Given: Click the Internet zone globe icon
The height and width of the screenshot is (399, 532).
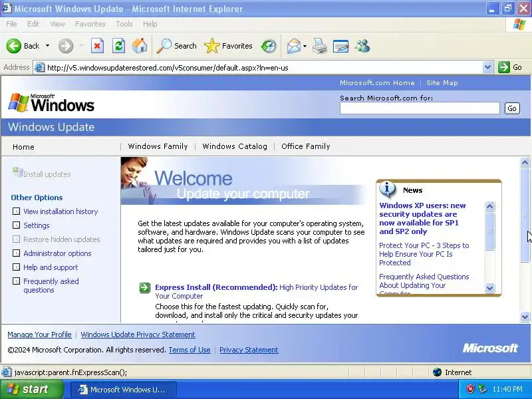Looking at the screenshot, I should click(437, 372).
